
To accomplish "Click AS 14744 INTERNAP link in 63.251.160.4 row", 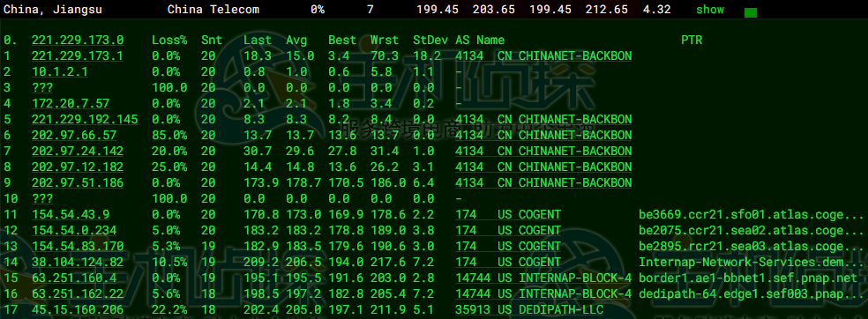I will [x=543, y=278].
